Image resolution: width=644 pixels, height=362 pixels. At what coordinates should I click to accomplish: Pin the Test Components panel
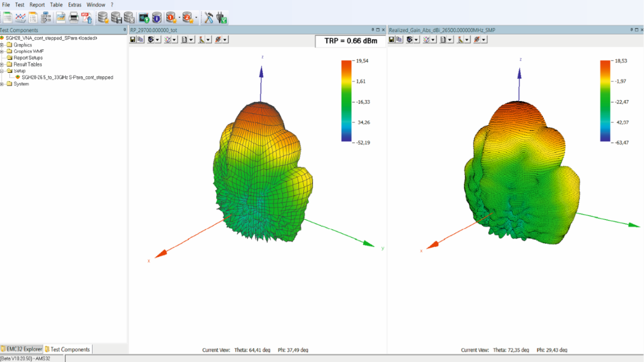click(124, 30)
